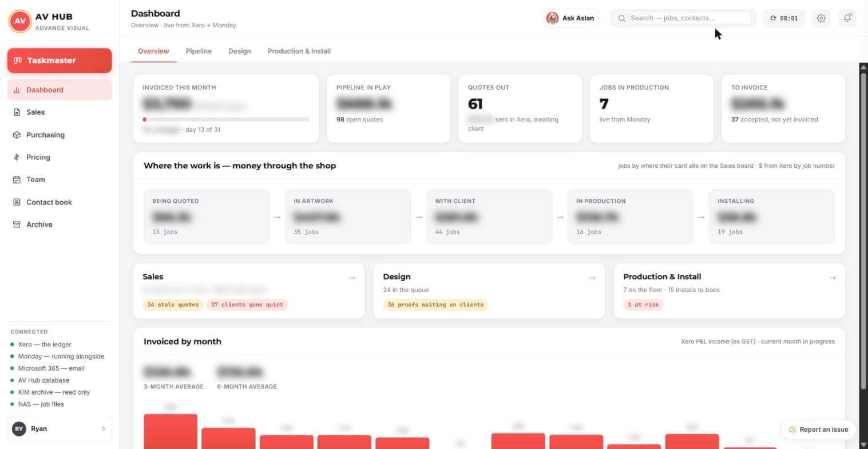Open the Jobs In Production card
The height and width of the screenshot is (449, 868).
(652, 109)
